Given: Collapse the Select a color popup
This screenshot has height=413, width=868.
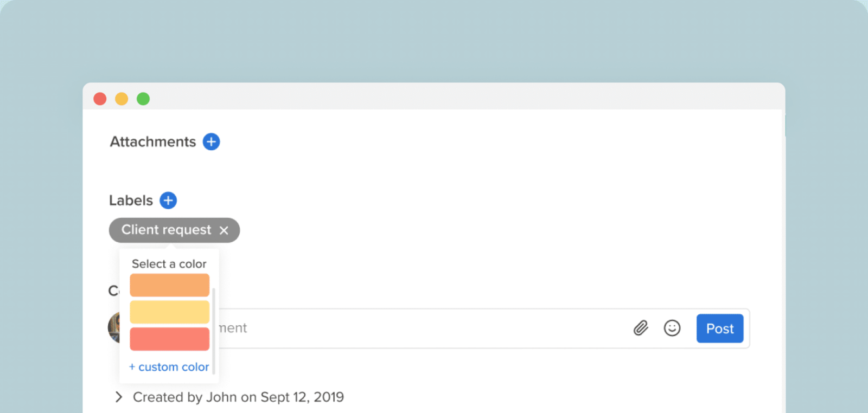Looking at the screenshot, I should coord(169,264).
